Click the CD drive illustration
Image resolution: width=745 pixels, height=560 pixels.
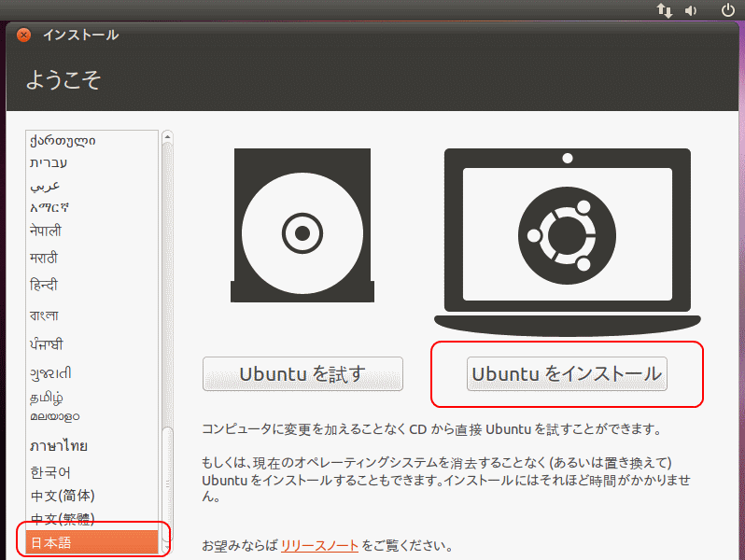pyautogui.click(x=302, y=225)
